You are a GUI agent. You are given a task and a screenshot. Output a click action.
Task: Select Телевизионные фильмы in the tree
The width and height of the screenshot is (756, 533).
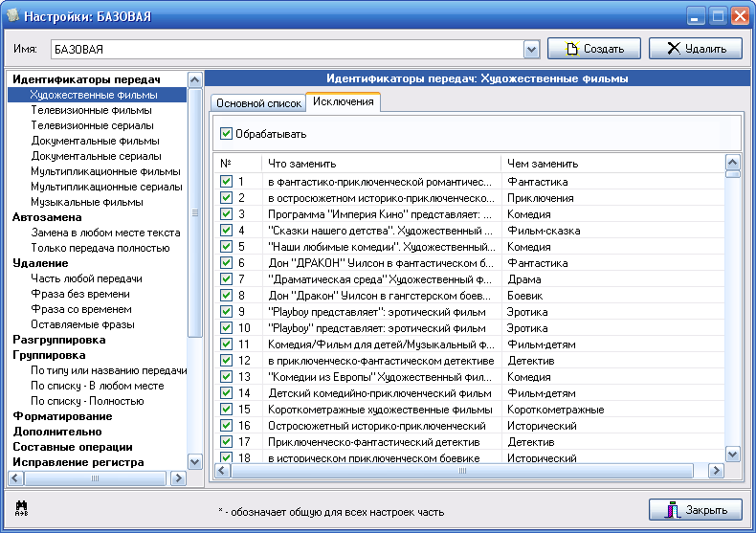[92, 110]
